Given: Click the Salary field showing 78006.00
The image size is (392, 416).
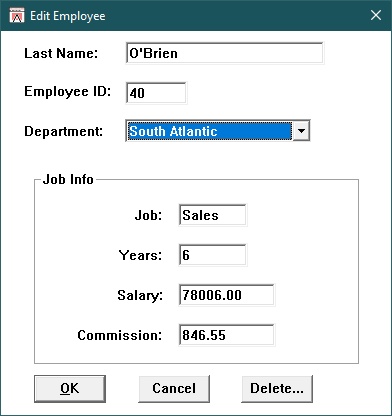Looking at the screenshot, I should click(227, 295).
